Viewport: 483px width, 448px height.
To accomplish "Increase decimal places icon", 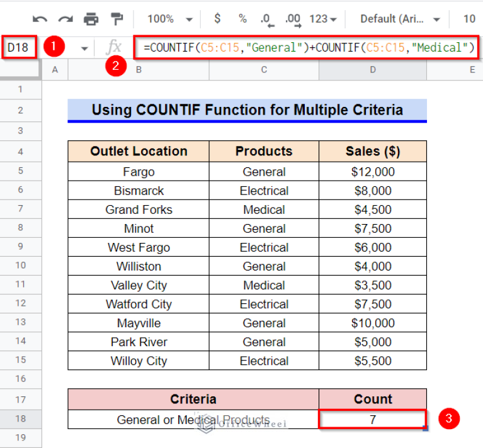I will click(293, 20).
